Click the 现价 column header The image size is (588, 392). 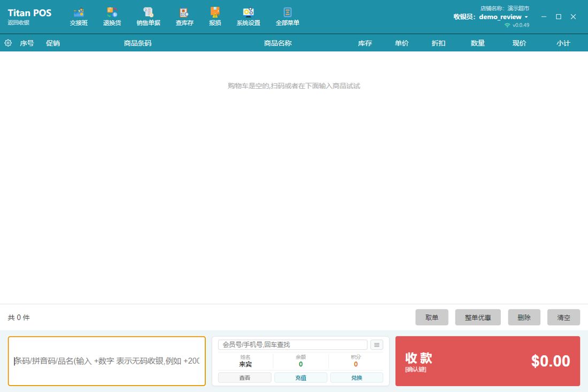coord(520,43)
